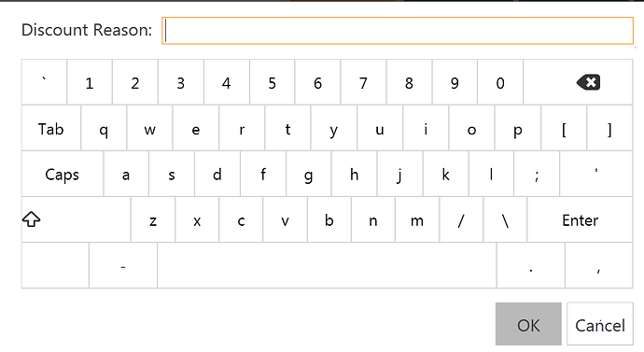644x352 pixels.
Task: Tap the letter q key
Action: (x=104, y=128)
